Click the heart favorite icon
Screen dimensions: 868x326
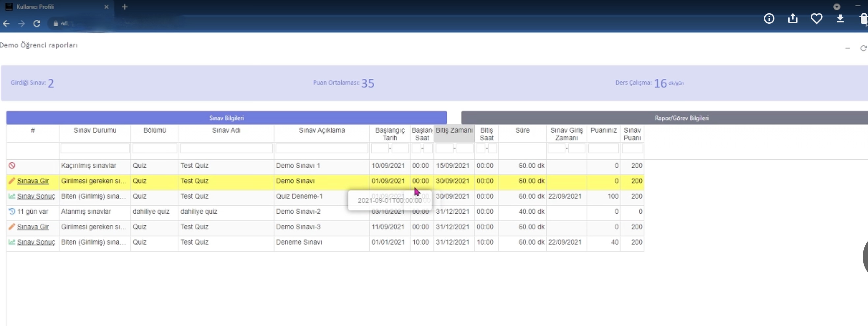coord(816,18)
